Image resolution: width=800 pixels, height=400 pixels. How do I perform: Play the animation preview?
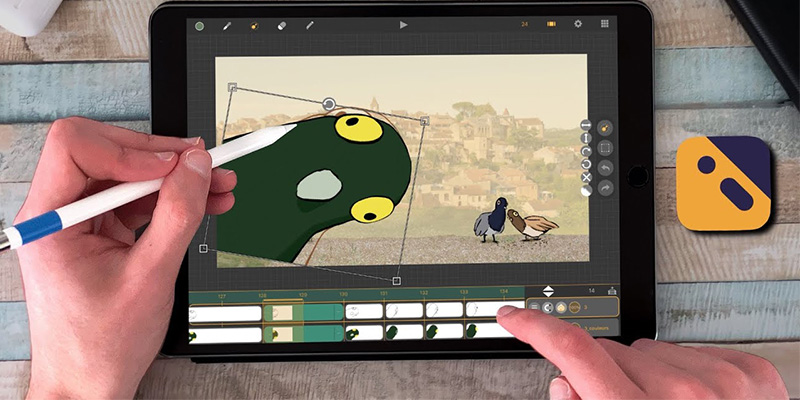coord(404,24)
